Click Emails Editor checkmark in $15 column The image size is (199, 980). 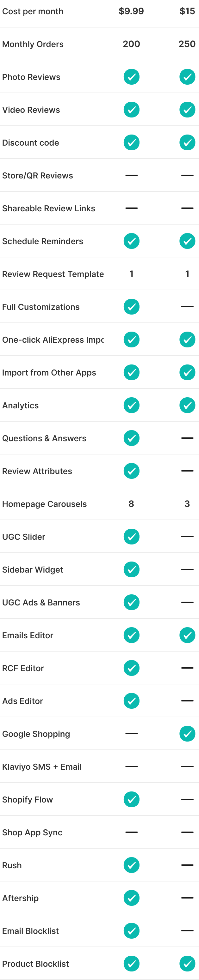coord(187,635)
